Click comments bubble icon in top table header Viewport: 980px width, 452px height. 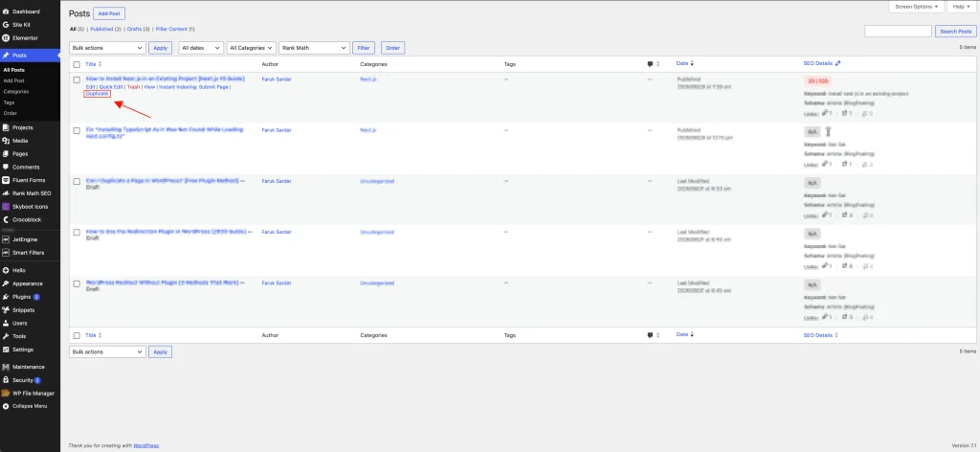point(650,64)
